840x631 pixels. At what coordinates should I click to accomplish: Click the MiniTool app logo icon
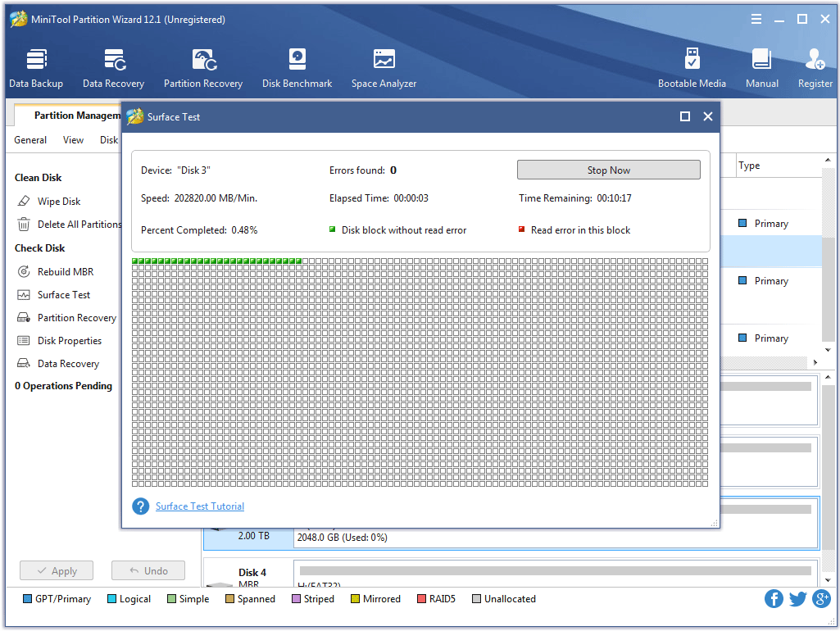coord(18,19)
